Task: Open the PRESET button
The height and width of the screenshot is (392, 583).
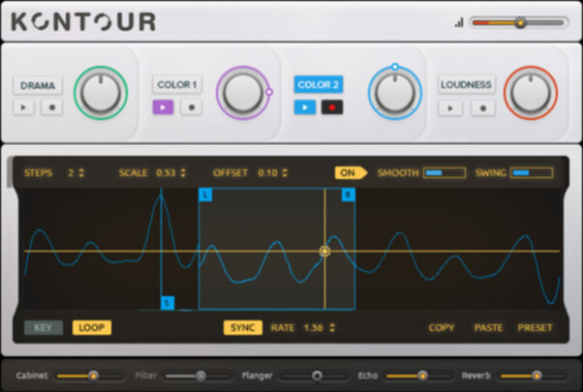Action: click(x=535, y=327)
